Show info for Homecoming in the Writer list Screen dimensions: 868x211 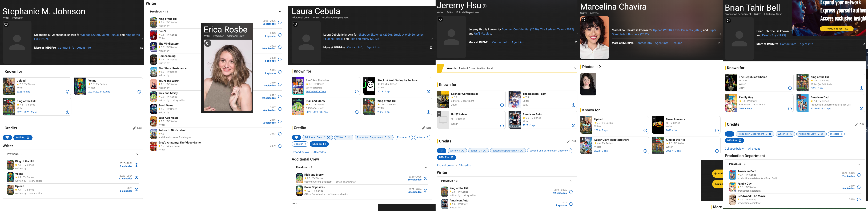(280, 60)
